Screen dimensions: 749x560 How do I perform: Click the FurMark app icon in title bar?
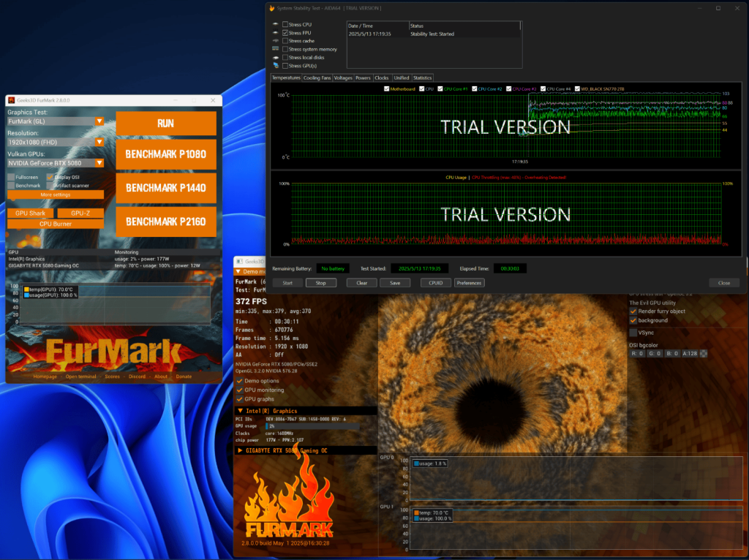pos(12,99)
